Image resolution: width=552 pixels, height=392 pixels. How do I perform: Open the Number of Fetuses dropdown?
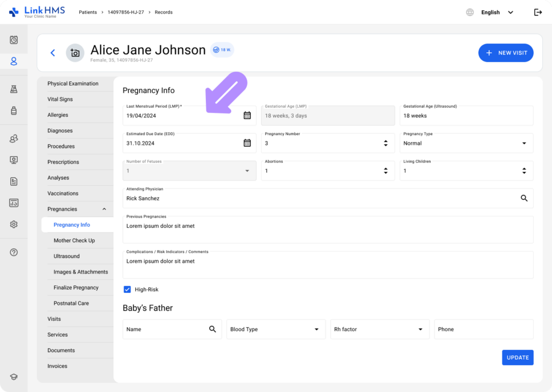click(x=189, y=171)
